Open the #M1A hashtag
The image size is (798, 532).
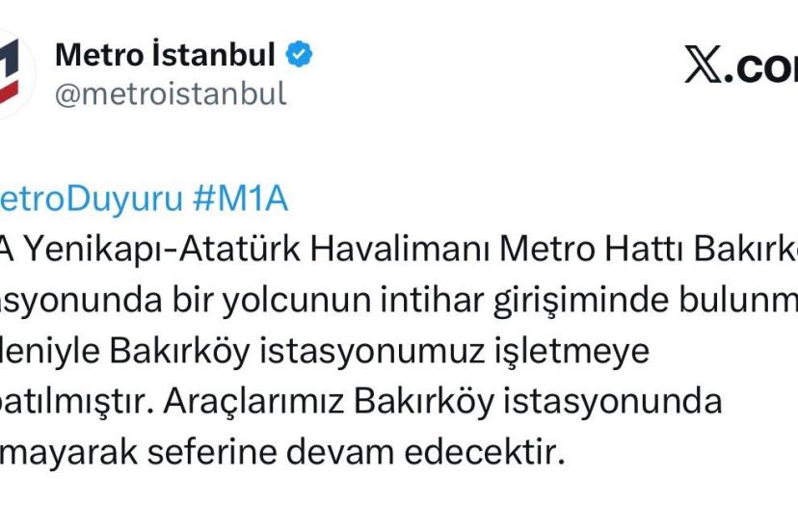coord(240,199)
